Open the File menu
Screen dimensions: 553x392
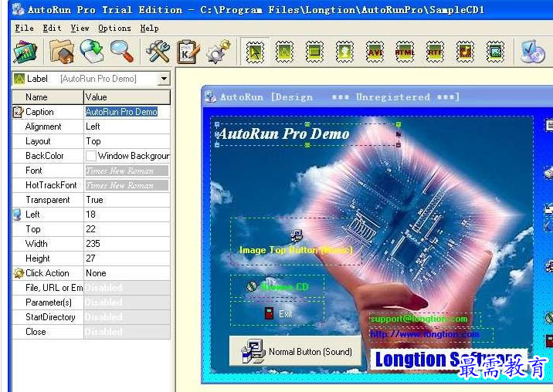pyautogui.click(x=25, y=29)
